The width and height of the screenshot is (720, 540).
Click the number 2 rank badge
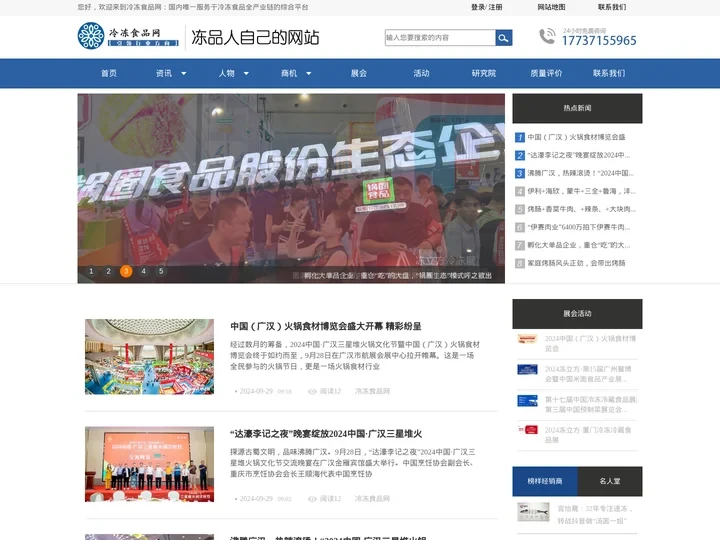[x=520, y=155]
